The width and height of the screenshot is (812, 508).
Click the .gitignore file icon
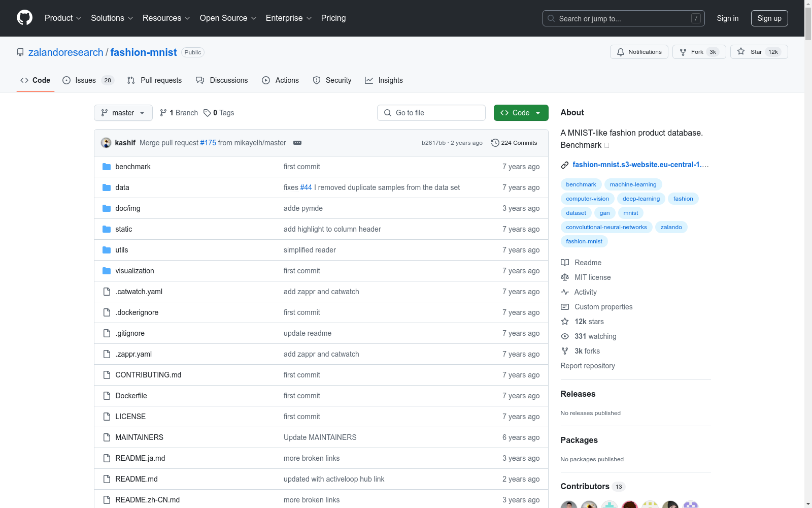107,333
